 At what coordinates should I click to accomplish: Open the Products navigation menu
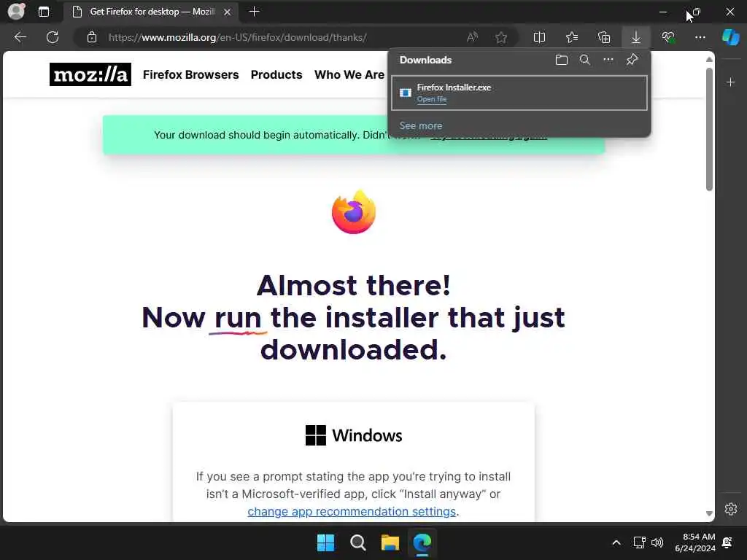coord(276,75)
